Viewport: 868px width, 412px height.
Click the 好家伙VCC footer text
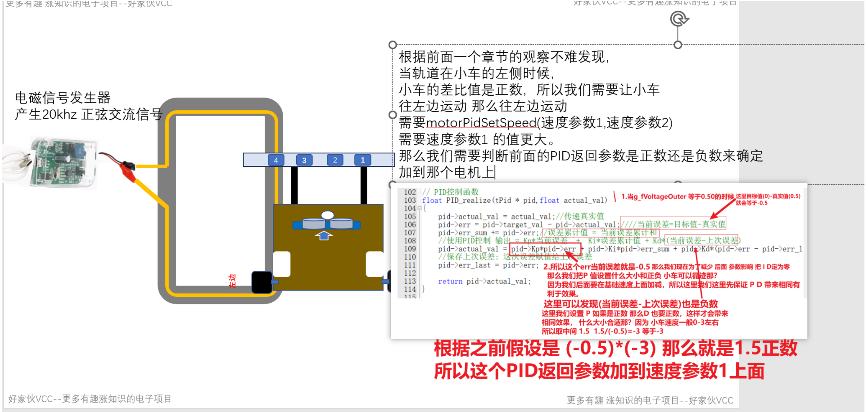pos(88,398)
